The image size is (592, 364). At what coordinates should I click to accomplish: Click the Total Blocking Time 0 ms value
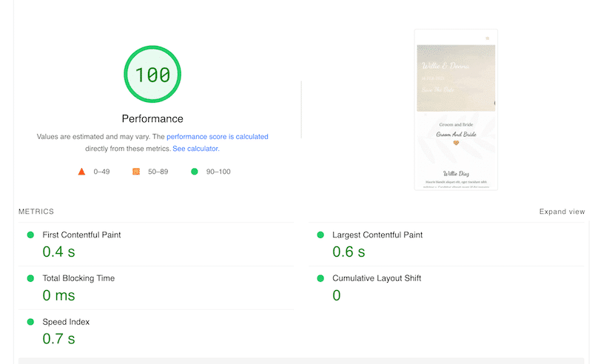click(59, 295)
